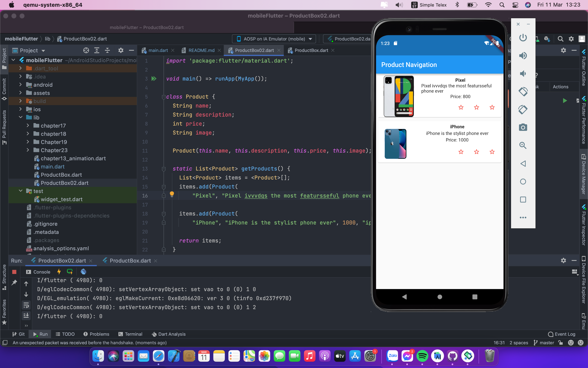Switch to README.md editor tab
Screen dimensions: 588x368
click(202, 50)
